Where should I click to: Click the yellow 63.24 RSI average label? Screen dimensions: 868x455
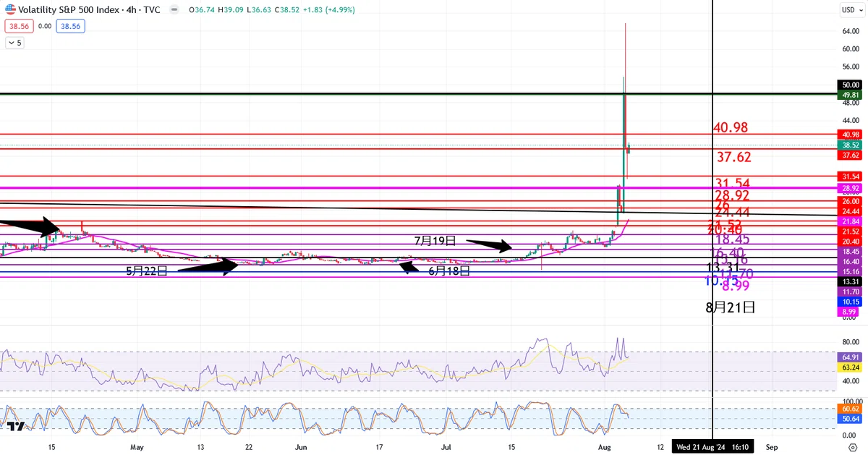click(850, 367)
